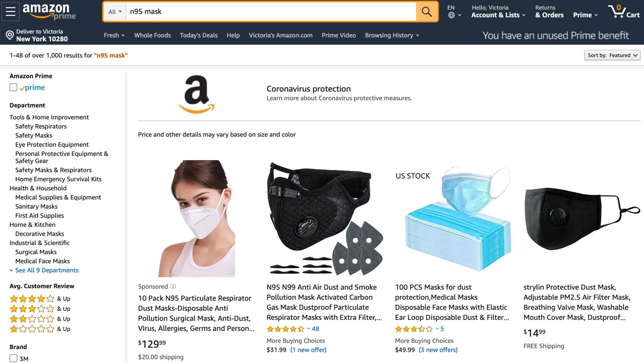The height and width of the screenshot is (363, 644).
Task: Click the 3 new offers link
Action: coord(438,350)
